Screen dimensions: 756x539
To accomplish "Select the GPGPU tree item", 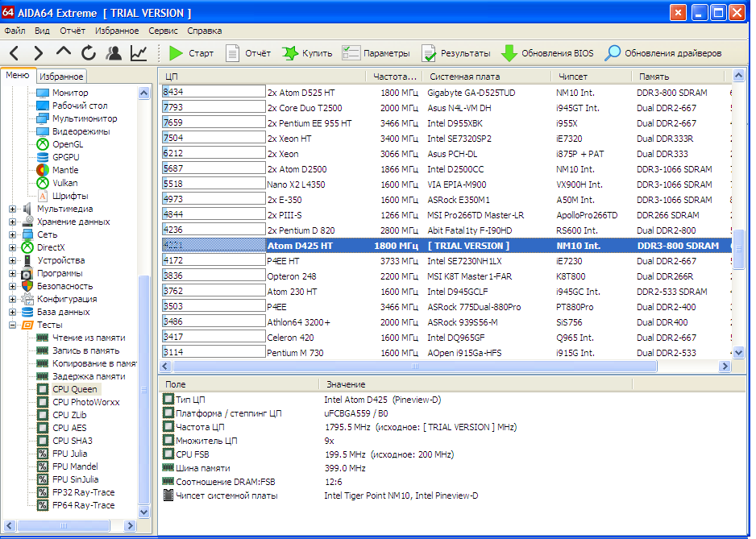I will [x=65, y=157].
